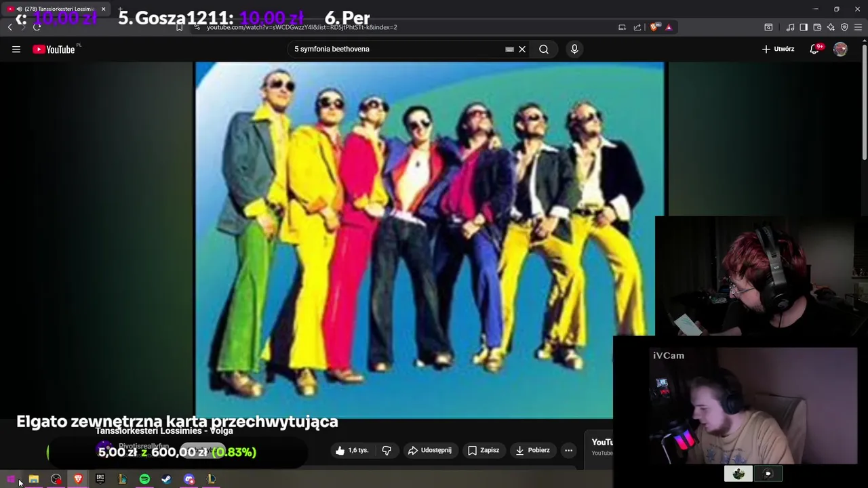Clear the search text with the X
This screenshot has width=868, height=488.
click(x=522, y=49)
